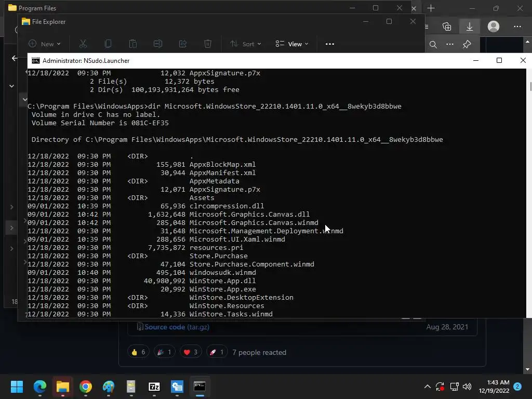Click the NSudo.Launcher console title icon
Viewport: 532px width, 399px height.
36,61
